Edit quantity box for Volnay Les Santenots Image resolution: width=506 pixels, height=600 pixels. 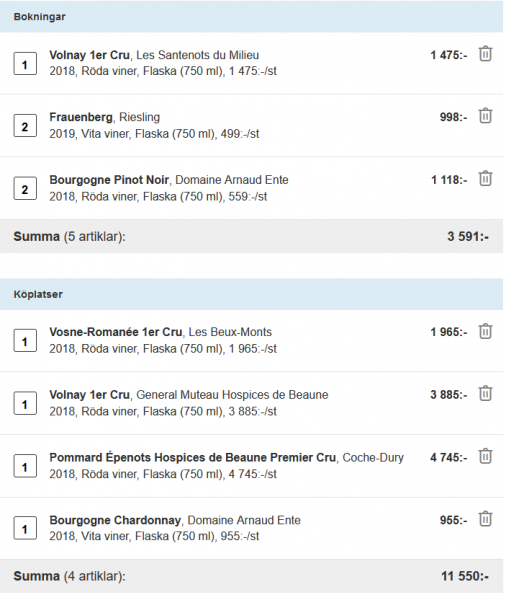click(x=25, y=64)
